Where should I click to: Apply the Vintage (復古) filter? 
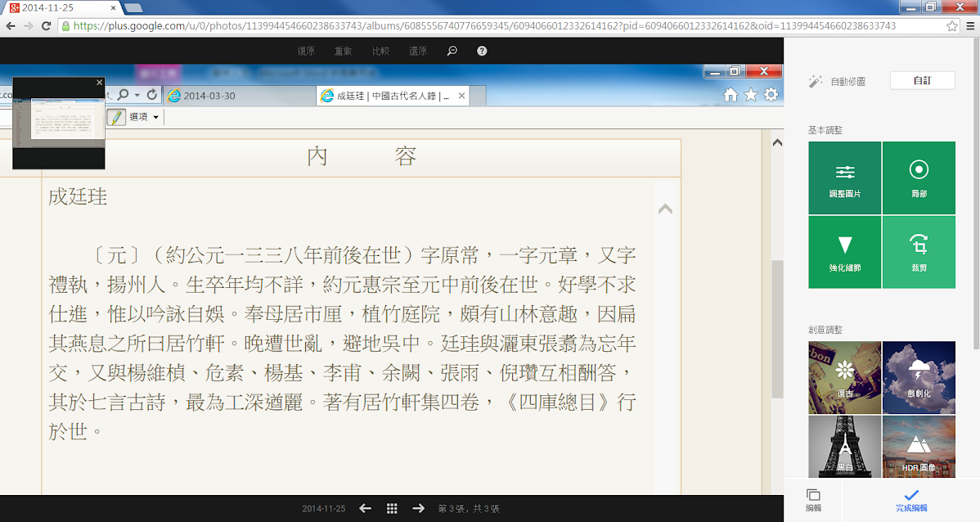pyautogui.click(x=844, y=377)
